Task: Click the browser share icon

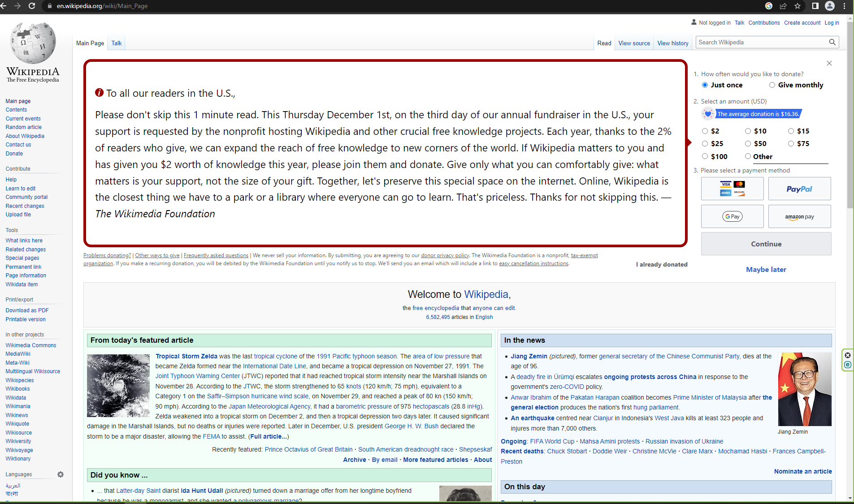Action: (783, 6)
